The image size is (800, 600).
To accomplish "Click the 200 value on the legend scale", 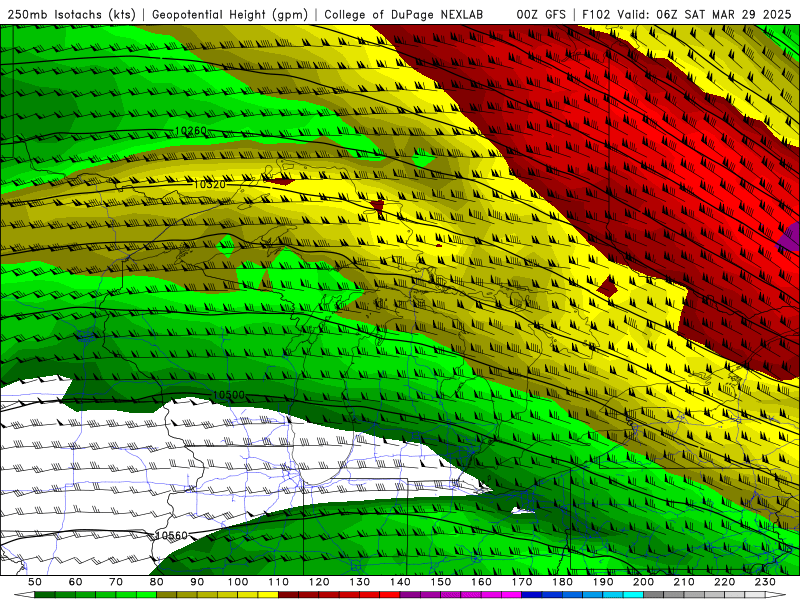I will [643, 582].
